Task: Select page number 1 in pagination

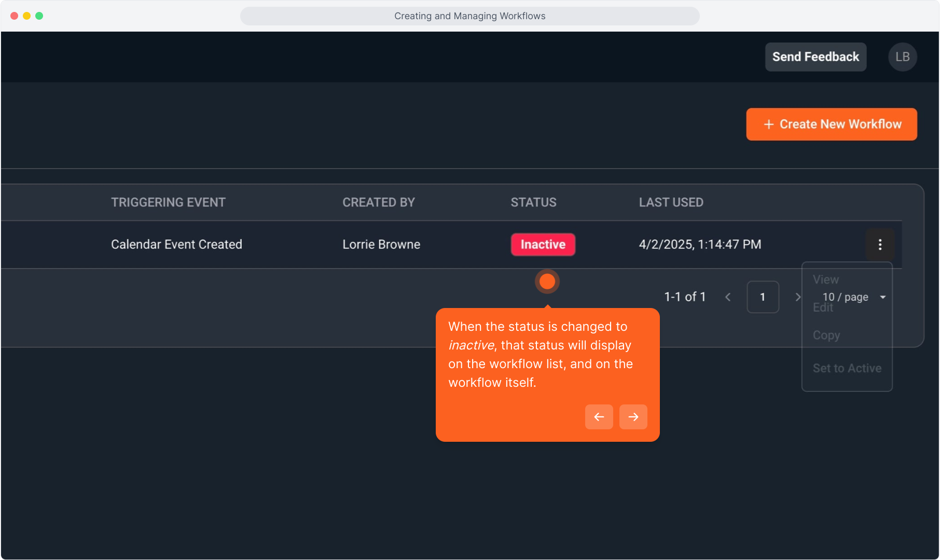Action: [x=762, y=297]
